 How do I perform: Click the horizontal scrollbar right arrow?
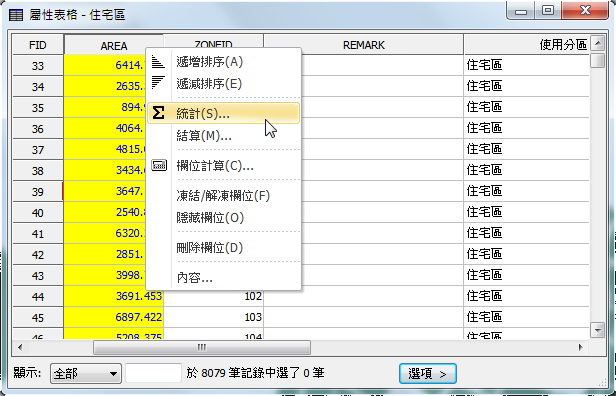click(x=581, y=347)
